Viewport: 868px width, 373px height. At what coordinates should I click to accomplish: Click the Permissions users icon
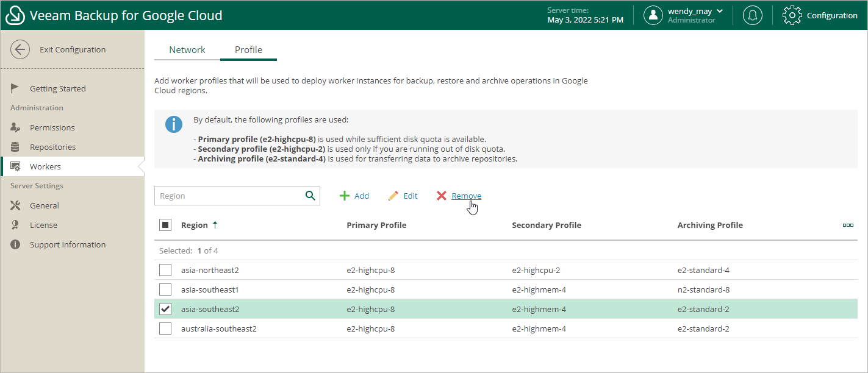(16, 127)
